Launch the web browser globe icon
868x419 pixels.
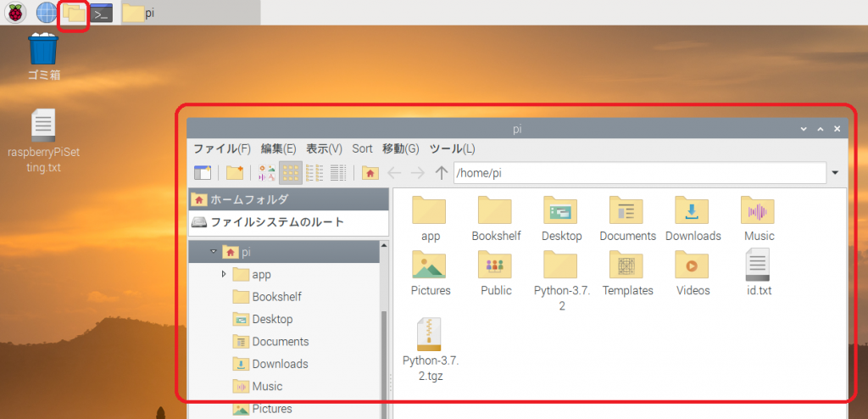point(46,13)
